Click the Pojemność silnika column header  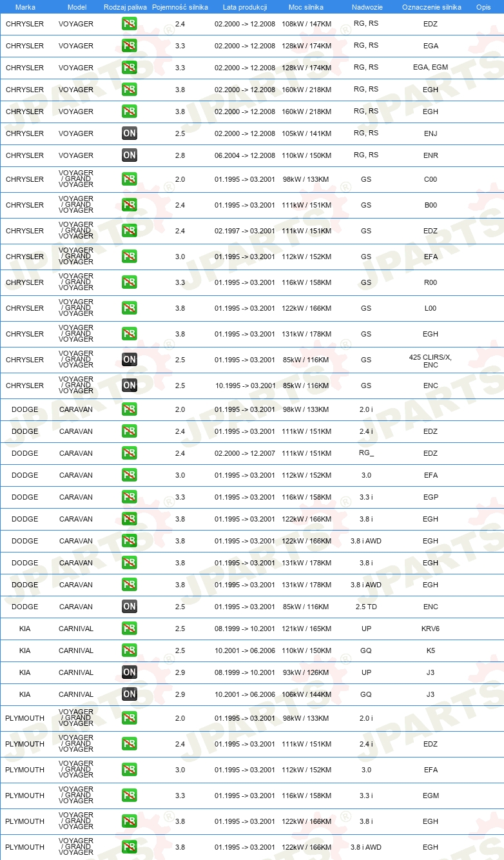[x=180, y=7]
